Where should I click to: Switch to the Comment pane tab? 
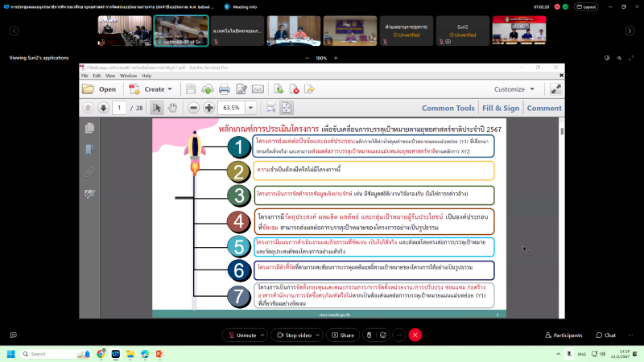tap(544, 108)
